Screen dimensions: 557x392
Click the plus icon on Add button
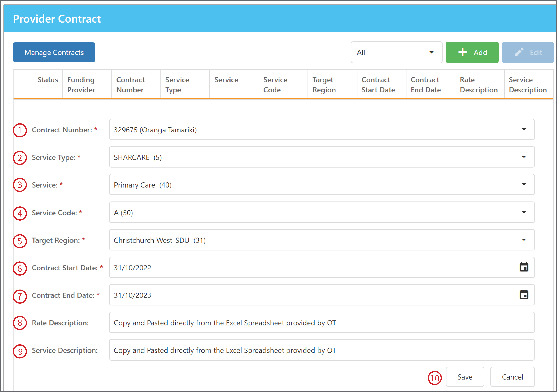[x=463, y=52]
